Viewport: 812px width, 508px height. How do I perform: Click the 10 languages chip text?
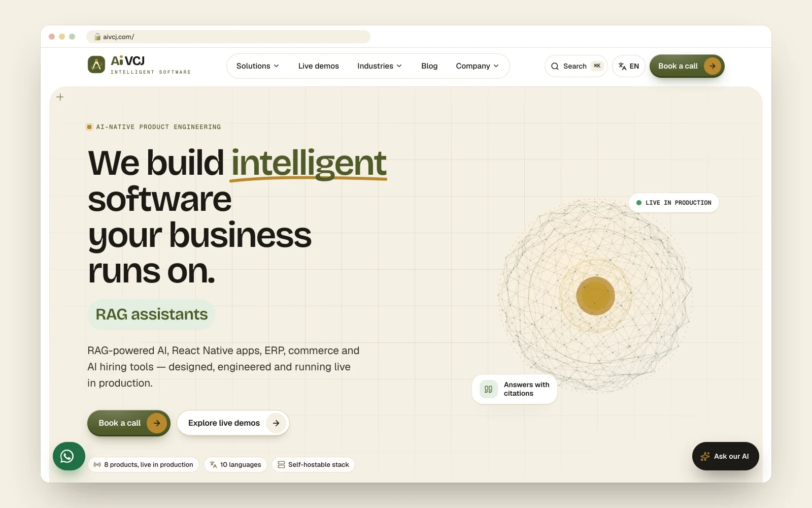pos(241,465)
